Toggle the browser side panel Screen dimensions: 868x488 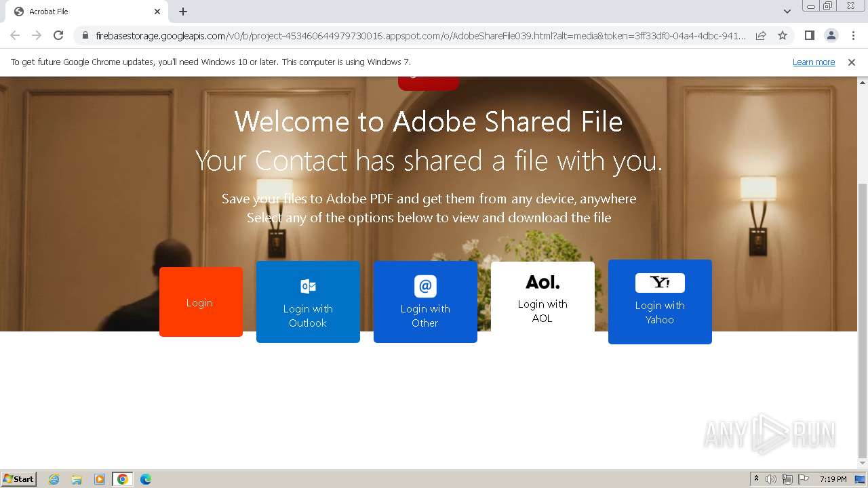click(x=809, y=35)
